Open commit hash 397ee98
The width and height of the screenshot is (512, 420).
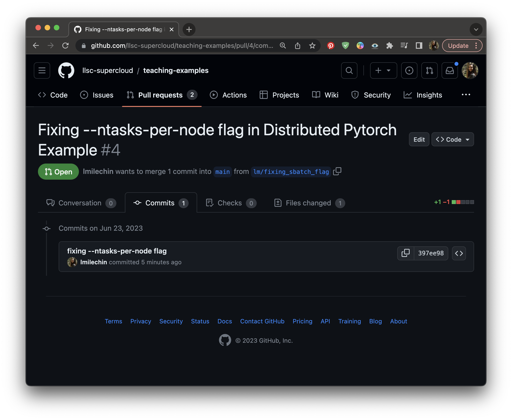pyautogui.click(x=431, y=253)
